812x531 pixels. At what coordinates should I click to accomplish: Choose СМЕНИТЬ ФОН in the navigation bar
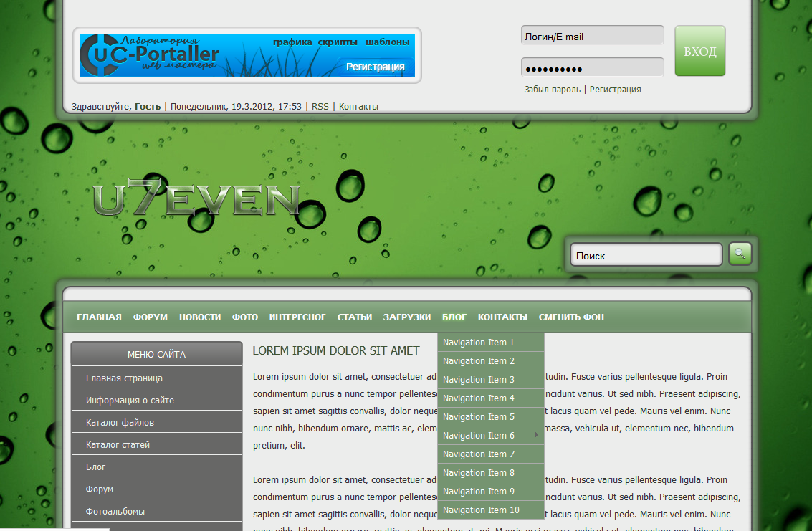point(571,317)
